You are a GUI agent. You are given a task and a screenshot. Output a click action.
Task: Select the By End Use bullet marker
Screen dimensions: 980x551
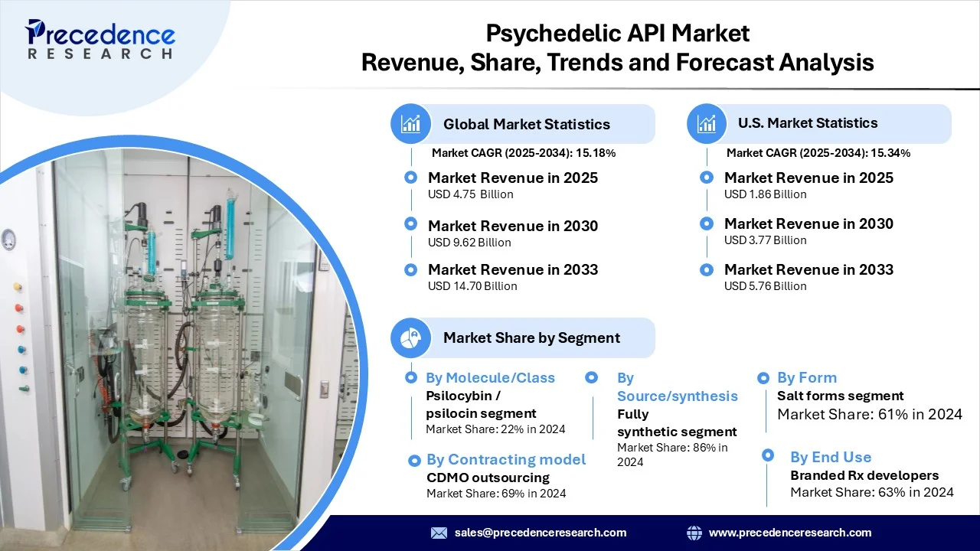pyautogui.click(x=768, y=455)
